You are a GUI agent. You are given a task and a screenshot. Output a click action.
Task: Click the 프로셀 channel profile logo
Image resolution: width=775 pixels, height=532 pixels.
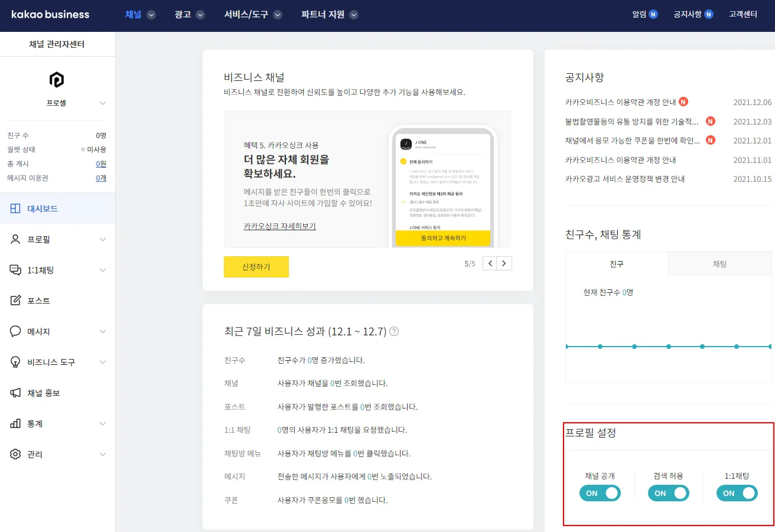pyautogui.click(x=57, y=80)
